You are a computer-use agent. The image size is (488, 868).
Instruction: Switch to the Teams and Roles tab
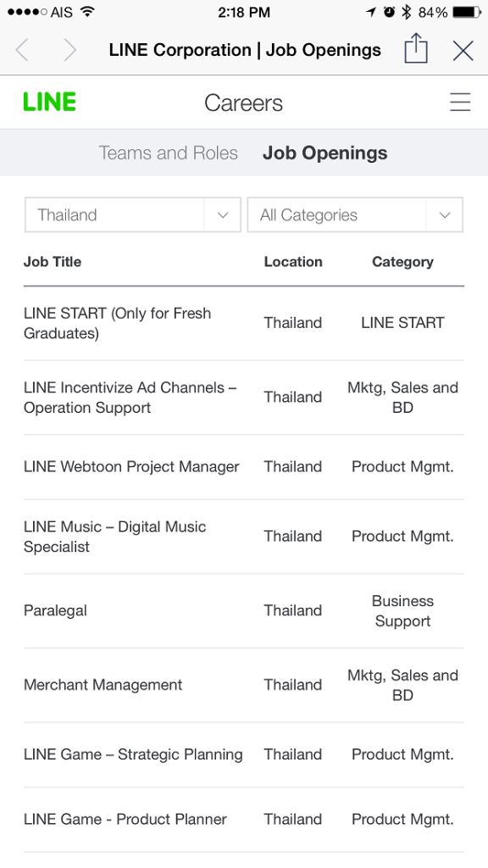click(x=168, y=153)
